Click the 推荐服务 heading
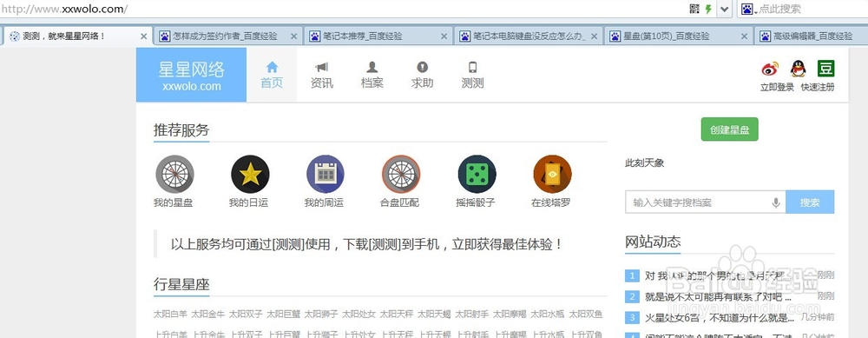Screen dimensions: 868x338 181,130
